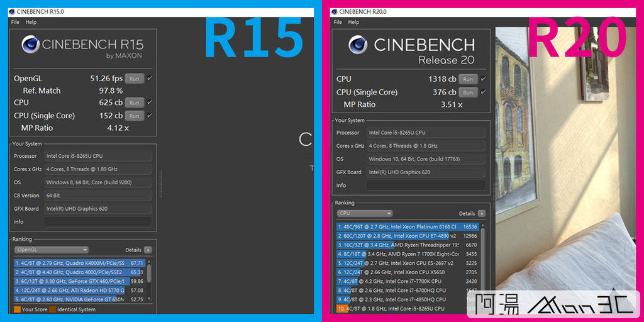Click the Processor field in R20
The height and width of the screenshot is (322, 644).
pos(426,133)
